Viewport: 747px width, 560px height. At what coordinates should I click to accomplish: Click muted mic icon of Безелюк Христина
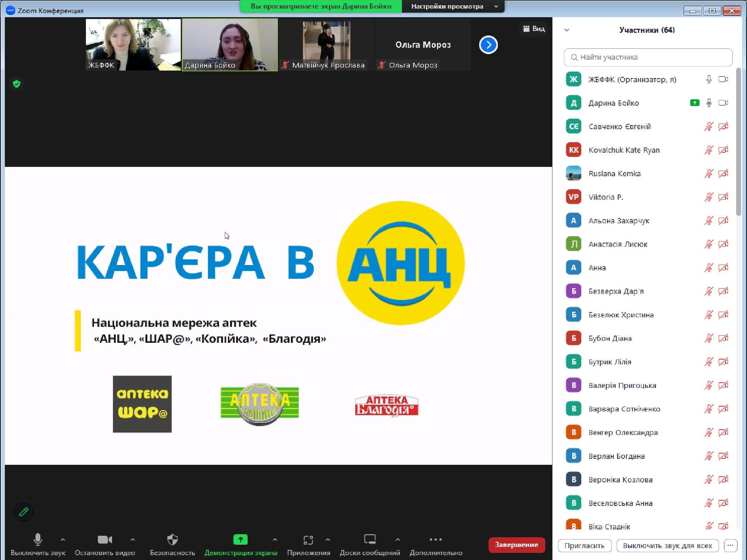(709, 314)
